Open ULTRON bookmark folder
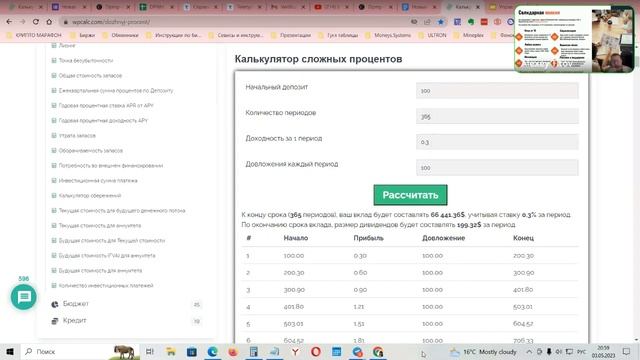This screenshot has width=640, height=360. pyautogui.click(x=433, y=35)
